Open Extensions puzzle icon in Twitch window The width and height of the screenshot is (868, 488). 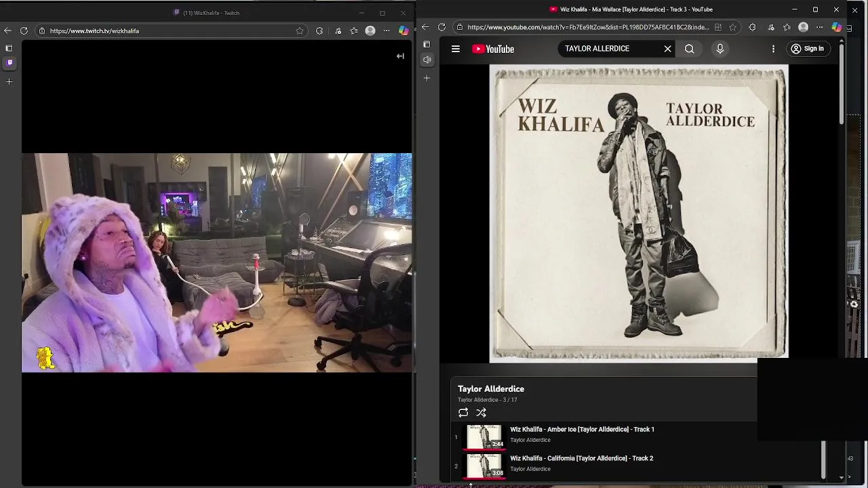[x=319, y=30]
